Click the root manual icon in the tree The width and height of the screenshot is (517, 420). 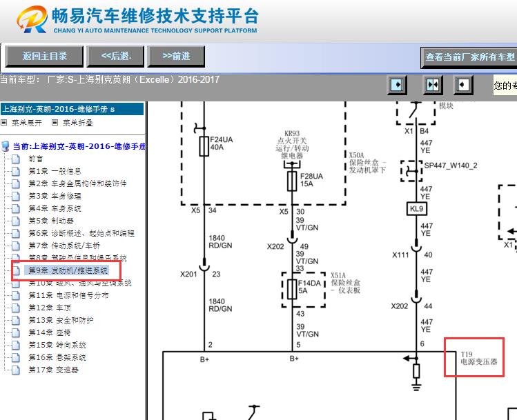(6, 146)
